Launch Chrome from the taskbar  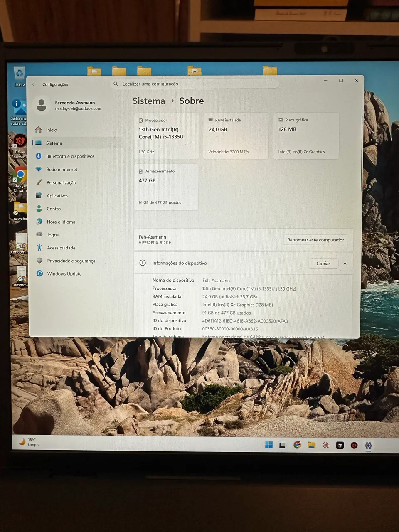(x=297, y=445)
